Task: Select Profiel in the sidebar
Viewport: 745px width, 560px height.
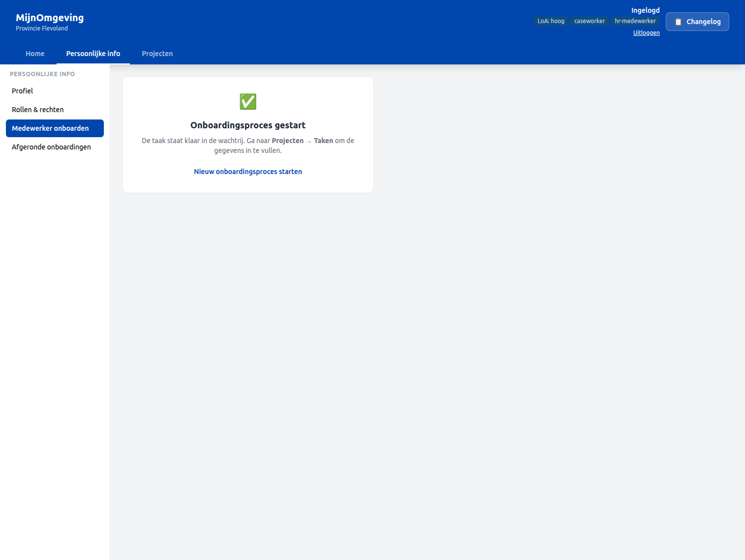Action: pyautogui.click(x=22, y=91)
